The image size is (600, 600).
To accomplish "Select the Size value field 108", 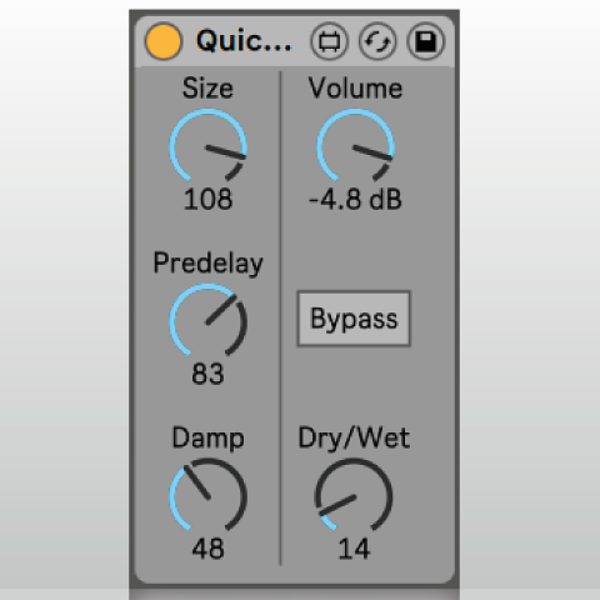I will pyautogui.click(x=208, y=199).
